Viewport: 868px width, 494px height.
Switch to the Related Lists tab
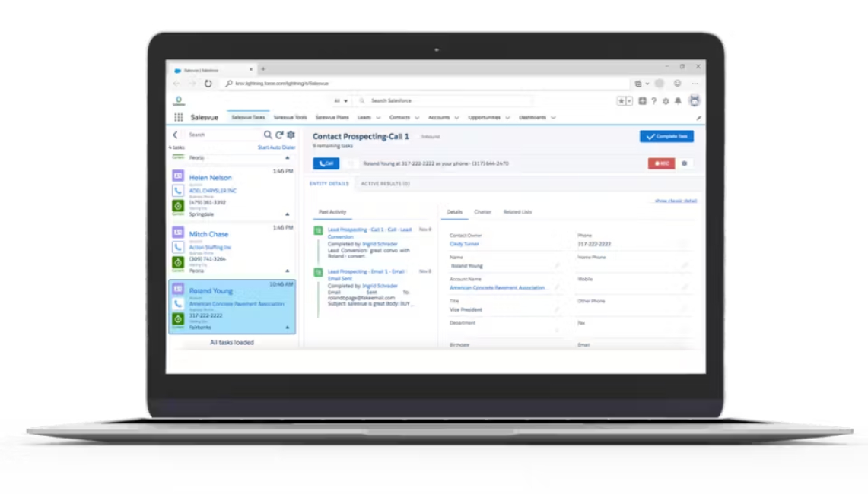click(x=517, y=212)
